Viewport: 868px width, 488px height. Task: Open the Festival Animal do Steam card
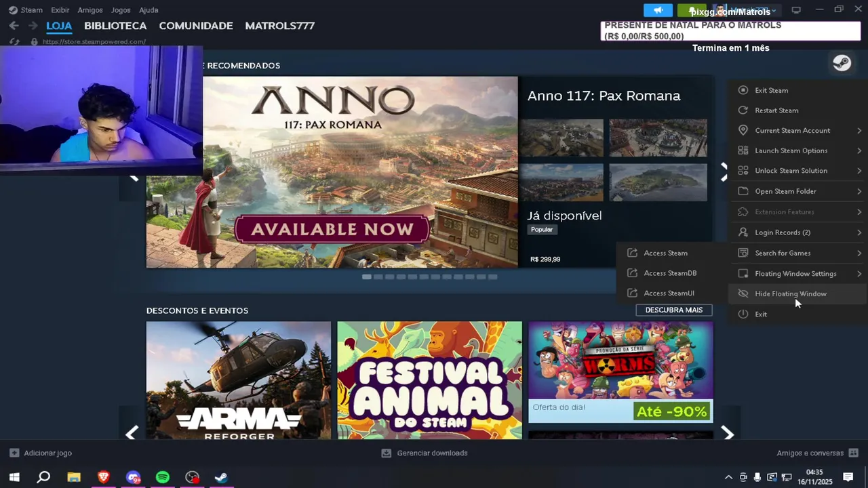pos(430,380)
